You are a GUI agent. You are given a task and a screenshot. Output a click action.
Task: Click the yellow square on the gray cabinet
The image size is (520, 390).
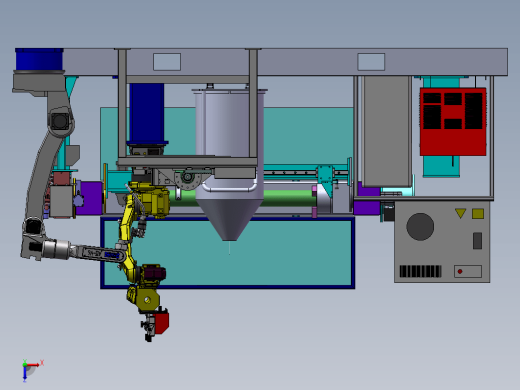478,214
